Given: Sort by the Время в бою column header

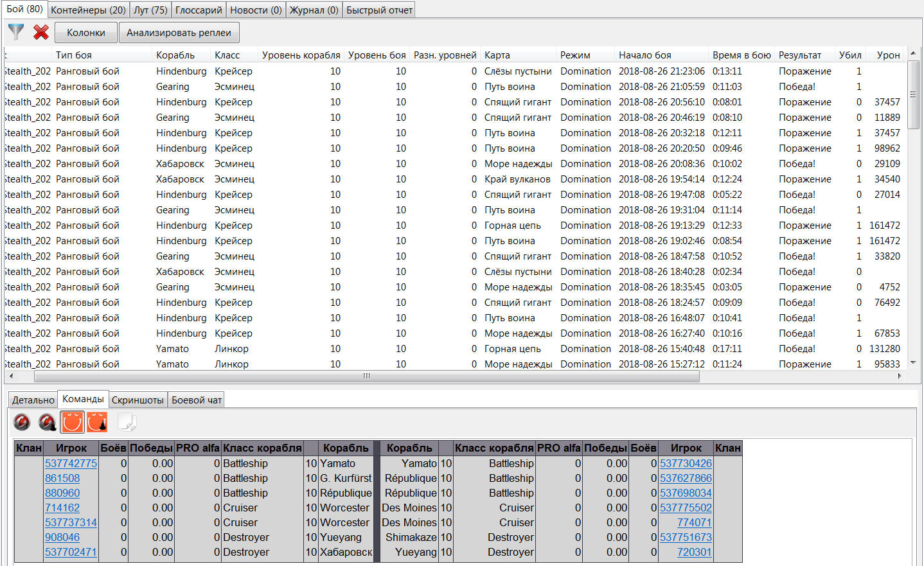Looking at the screenshot, I should pyautogui.click(x=742, y=55).
